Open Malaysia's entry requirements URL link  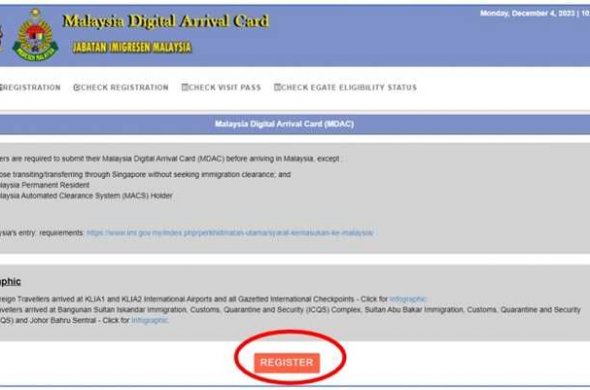(230, 233)
